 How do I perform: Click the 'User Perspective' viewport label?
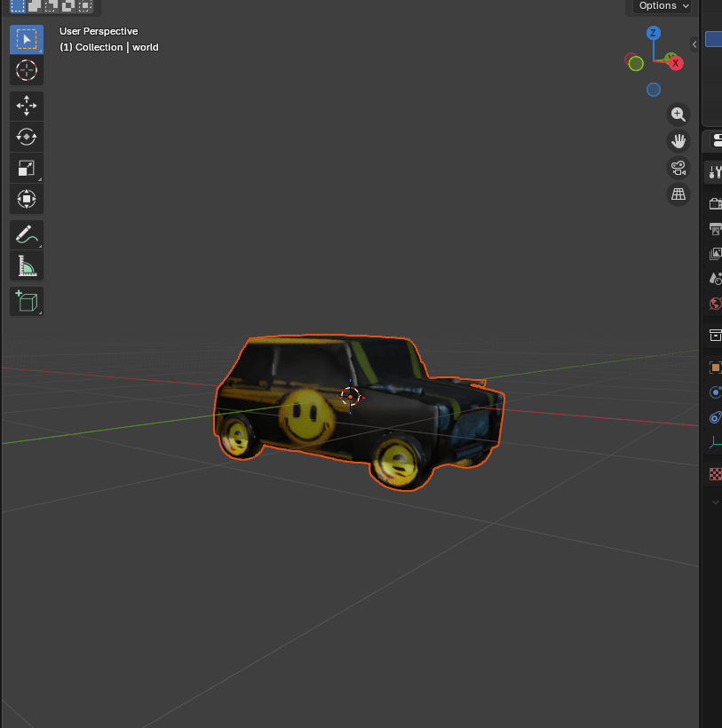[x=99, y=31]
